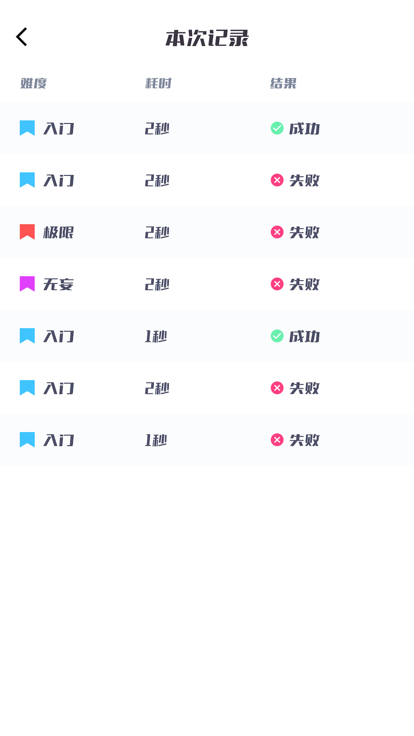Tap the 本次记录 page title
The image size is (414, 736).
coord(207,38)
